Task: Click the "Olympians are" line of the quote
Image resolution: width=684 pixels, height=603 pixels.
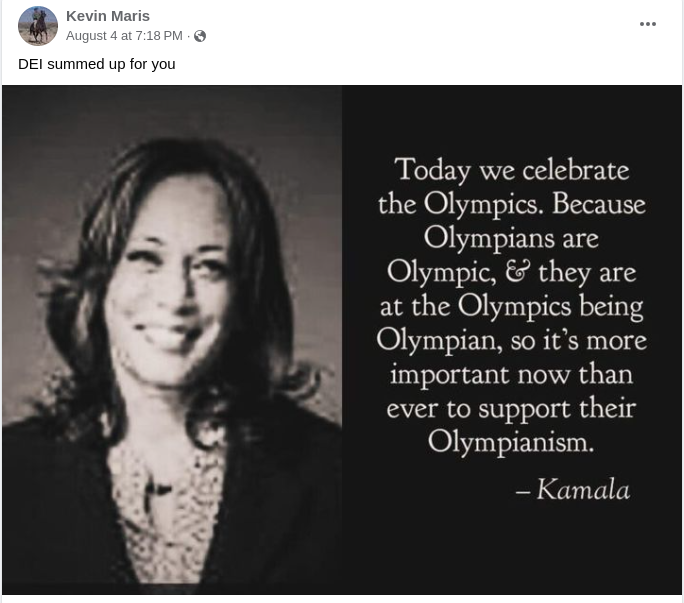Action: click(511, 238)
